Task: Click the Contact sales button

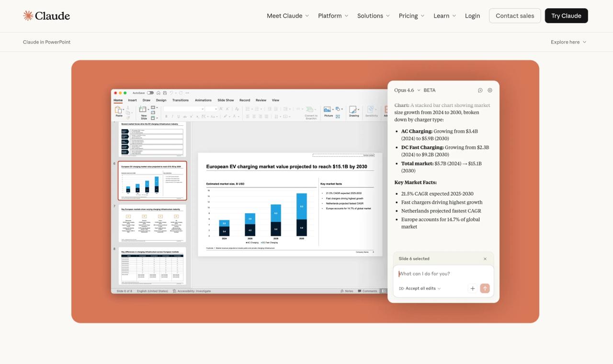Action: [x=515, y=16]
